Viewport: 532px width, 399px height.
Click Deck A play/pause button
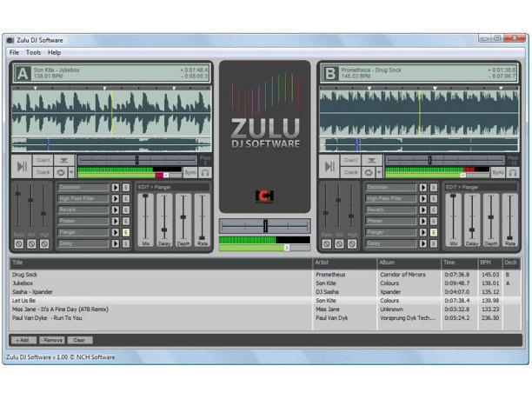click(22, 166)
